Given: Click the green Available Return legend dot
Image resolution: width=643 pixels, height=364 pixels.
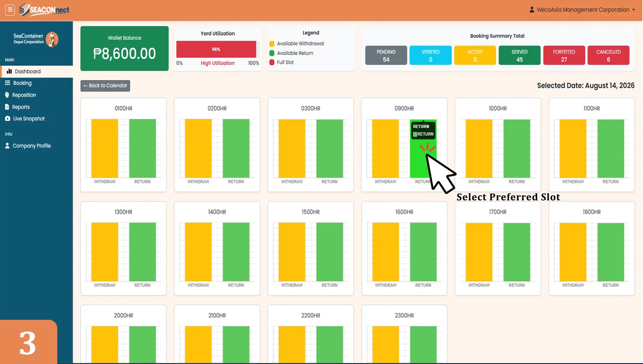Looking at the screenshot, I should (272, 53).
